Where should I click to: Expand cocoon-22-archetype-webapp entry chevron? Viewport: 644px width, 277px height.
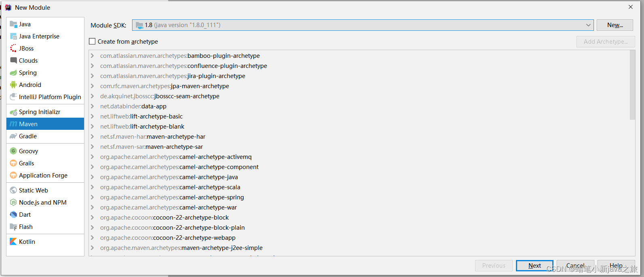pyautogui.click(x=93, y=238)
